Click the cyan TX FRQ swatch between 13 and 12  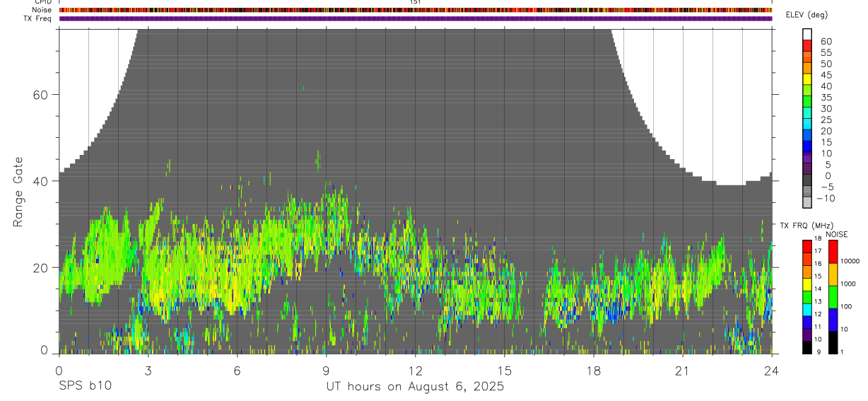click(807, 308)
